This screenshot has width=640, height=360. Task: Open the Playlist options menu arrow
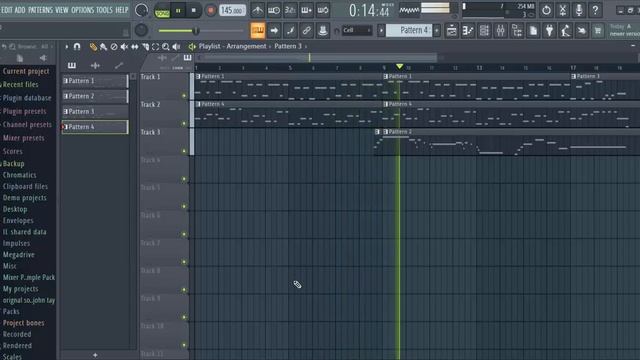coord(67,47)
